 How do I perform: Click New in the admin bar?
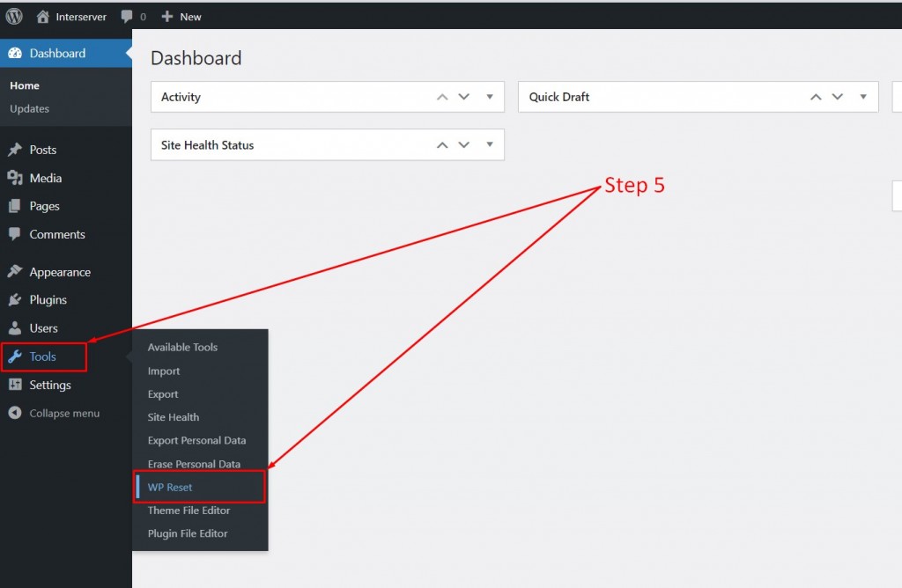pyautogui.click(x=190, y=18)
